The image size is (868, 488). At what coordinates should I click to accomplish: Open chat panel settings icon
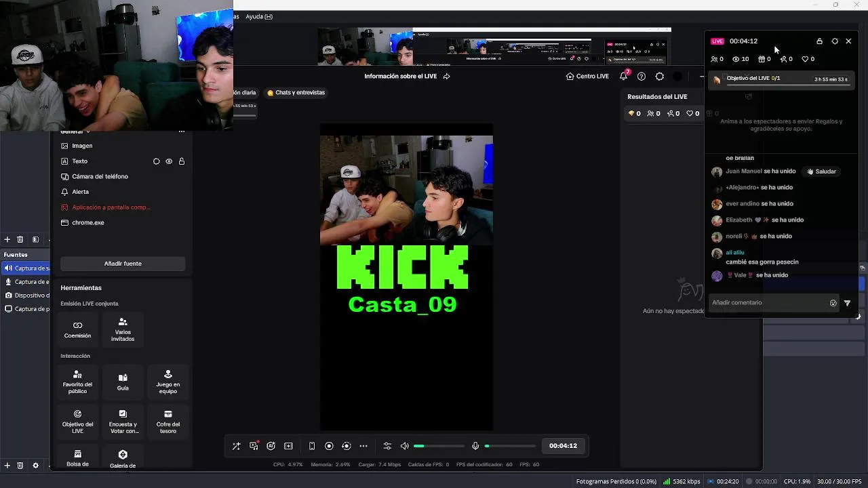pos(835,41)
